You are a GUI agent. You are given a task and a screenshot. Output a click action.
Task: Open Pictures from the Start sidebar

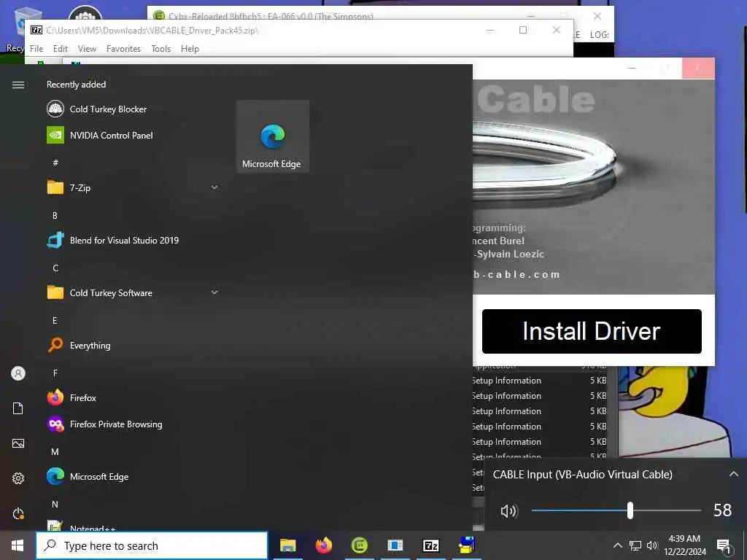(x=18, y=443)
